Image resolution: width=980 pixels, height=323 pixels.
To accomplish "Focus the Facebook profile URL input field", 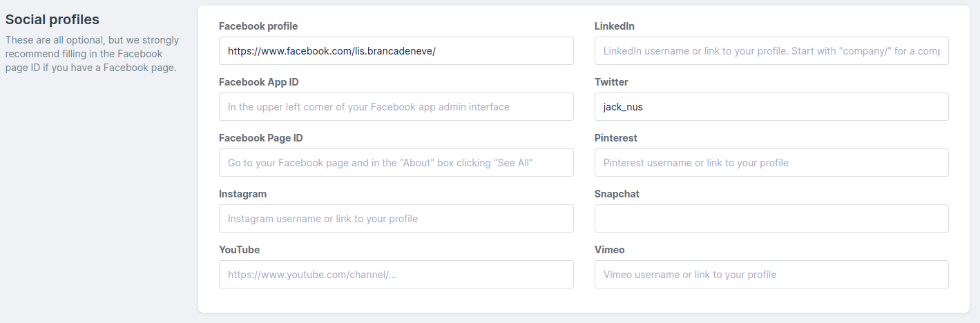I will click(396, 51).
